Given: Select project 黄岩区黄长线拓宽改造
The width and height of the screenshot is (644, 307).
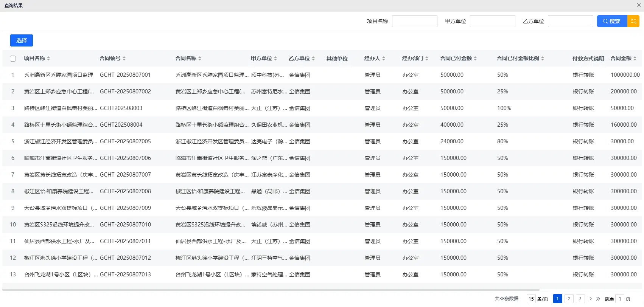Looking at the screenshot, I should (61, 175).
